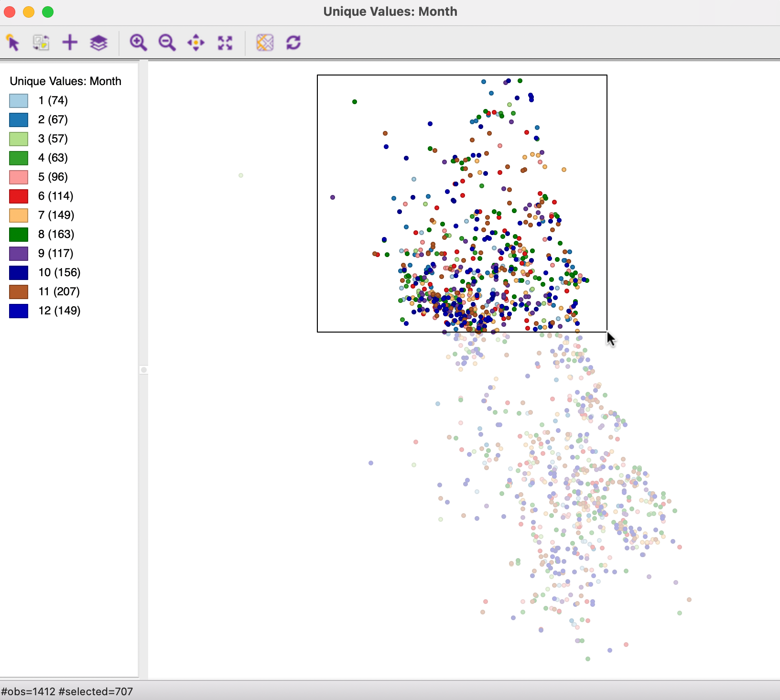Select the Zoom Out magnifier tool
Viewport: 780px width, 700px height.
167,43
